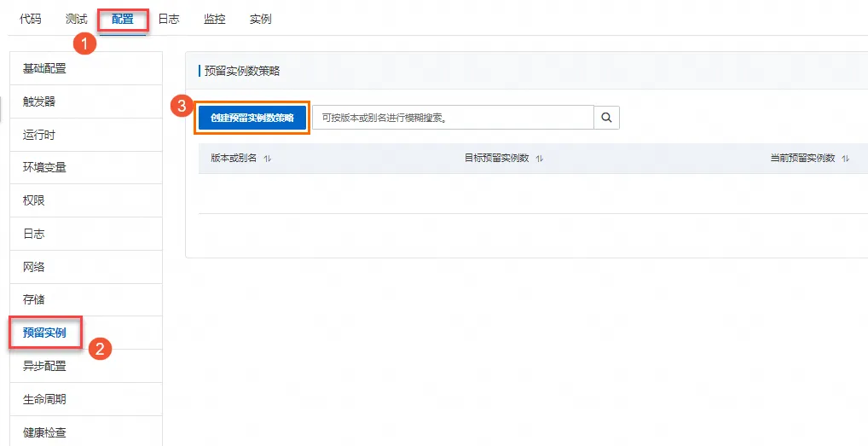Open 存储 configuration
This screenshot has width=868, height=446.
click(86, 299)
